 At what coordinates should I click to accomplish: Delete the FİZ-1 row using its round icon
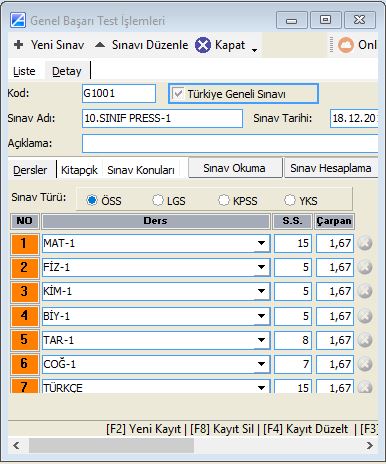(x=365, y=267)
